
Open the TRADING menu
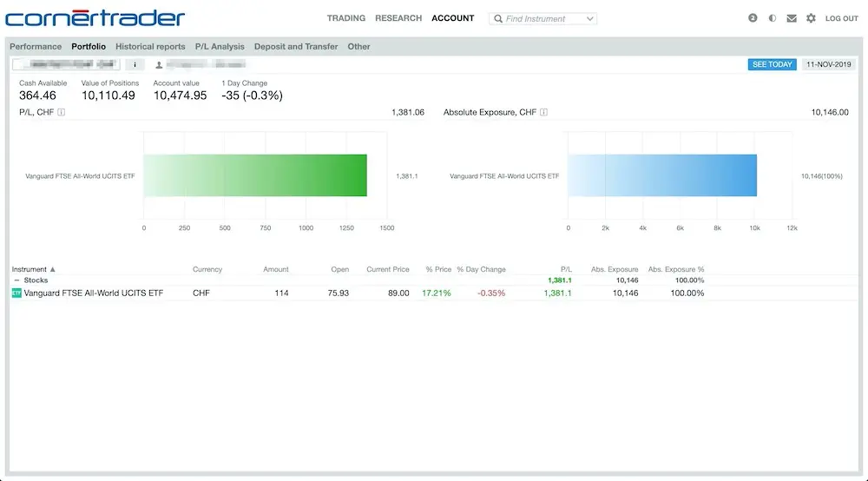346,18
